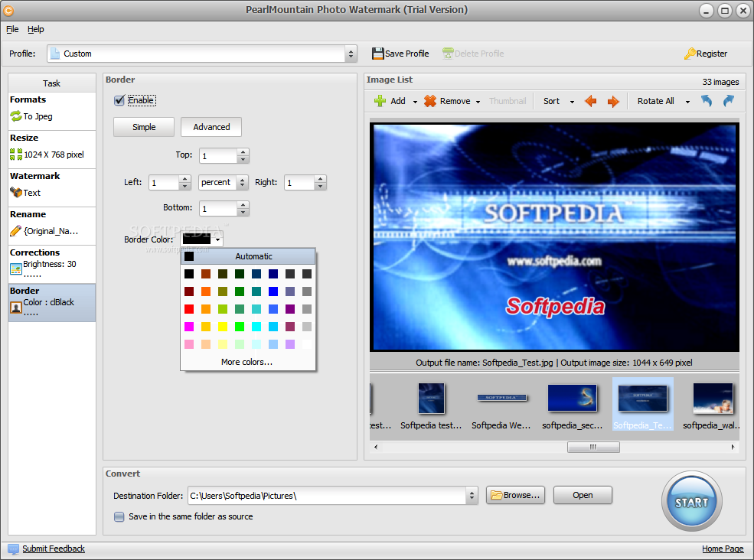Click the Top value stepper arrows

coord(243,156)
